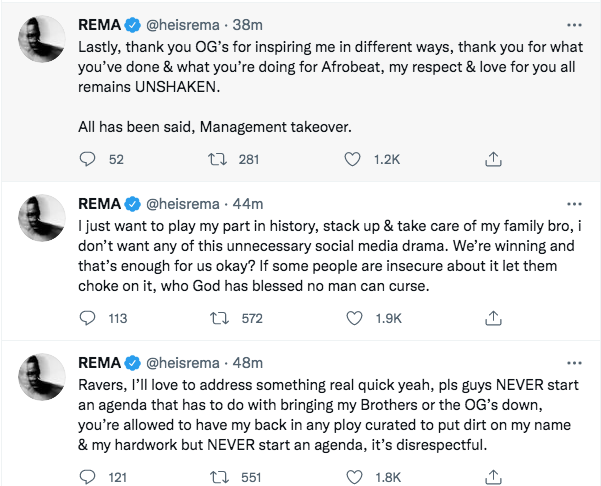Viewport: 601px width, 486px height.
Task: Like the tweet with 1.8K likes
Action: point(352,477)
